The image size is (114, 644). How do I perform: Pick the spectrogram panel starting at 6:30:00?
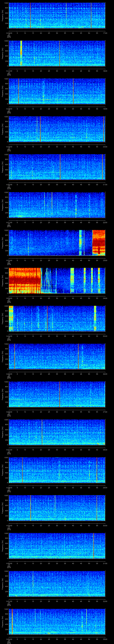(57, 546)
